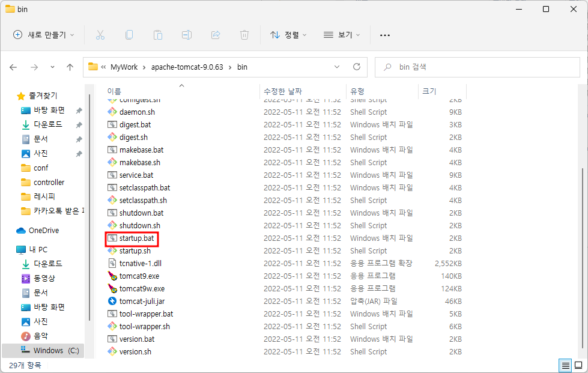
Task: Select setclasspath.bat file
Action: pos(144,188)
